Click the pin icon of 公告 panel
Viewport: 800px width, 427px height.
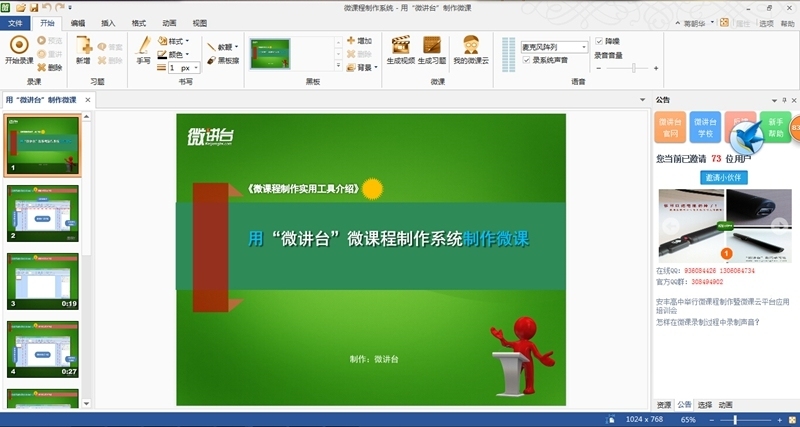coord(785,101)
